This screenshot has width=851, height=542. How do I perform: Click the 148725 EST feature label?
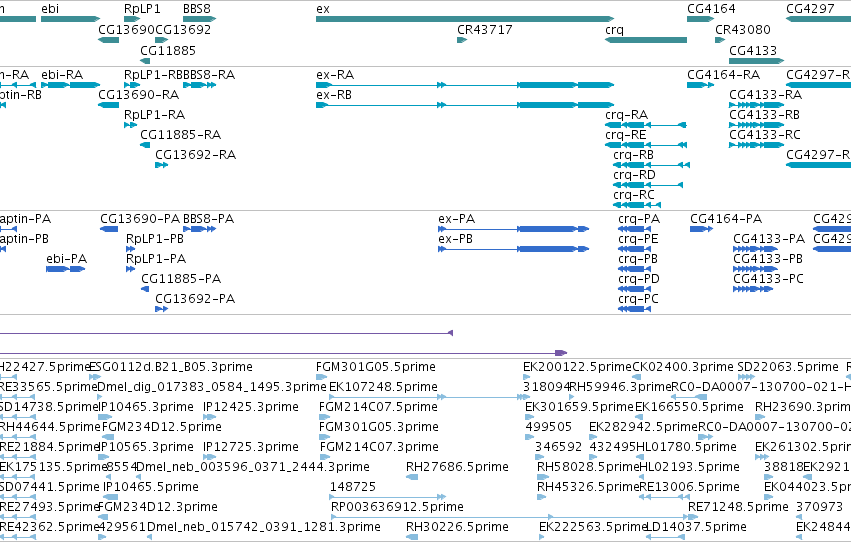(353, 487)
